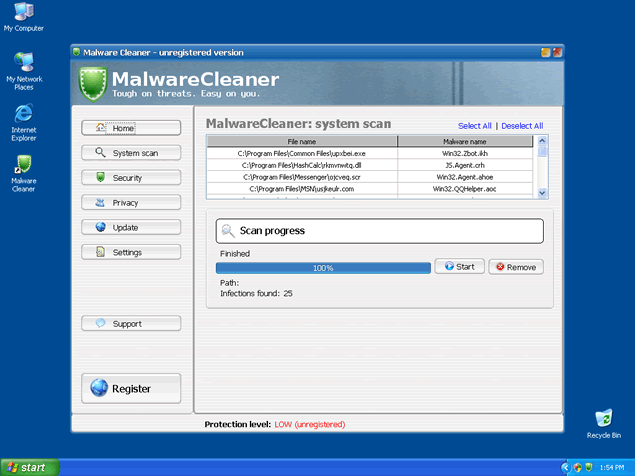Click the scan progress bar
Screen dimensions: 635x476
(x=323, y=268)
